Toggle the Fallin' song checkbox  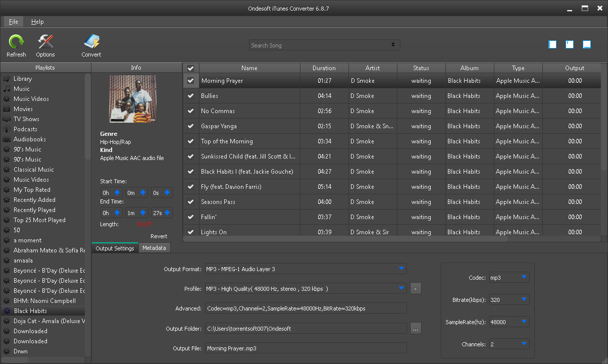click(190, 217)
